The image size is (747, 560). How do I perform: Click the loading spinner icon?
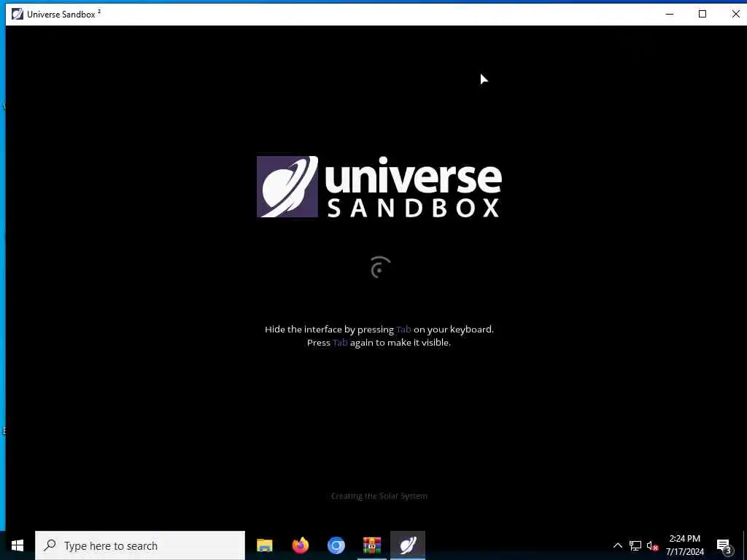coord(380,267)
